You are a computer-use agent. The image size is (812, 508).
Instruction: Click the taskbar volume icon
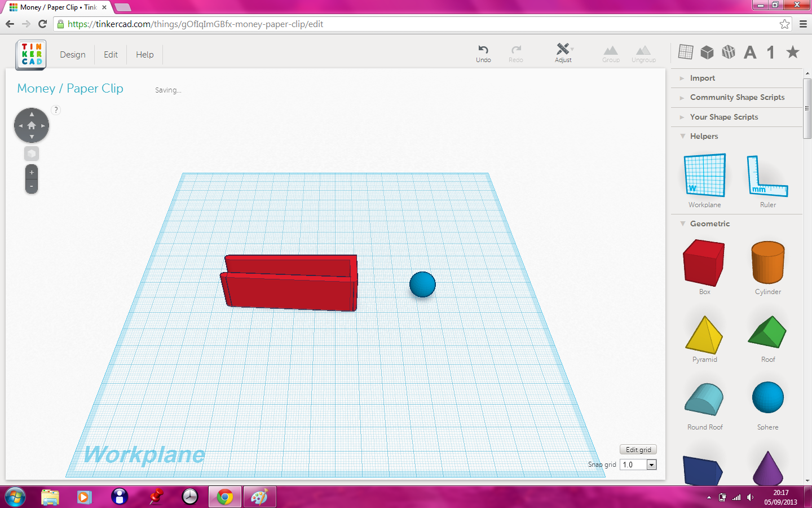click(x=750, y=497)
